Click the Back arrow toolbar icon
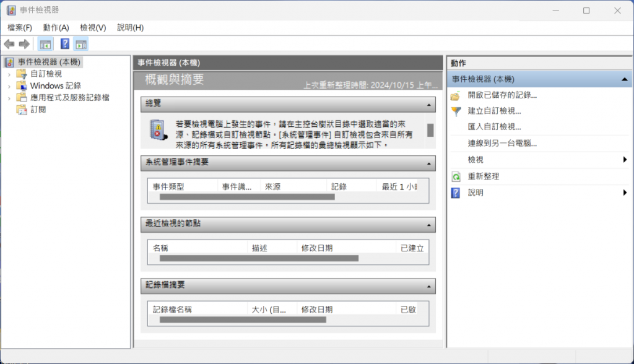 tap(9, 44)
